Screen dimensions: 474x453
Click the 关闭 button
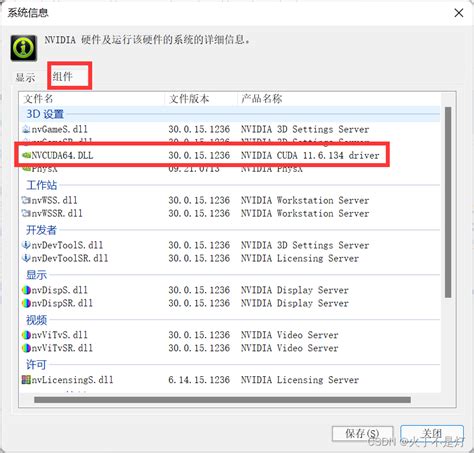coord(432,434)
